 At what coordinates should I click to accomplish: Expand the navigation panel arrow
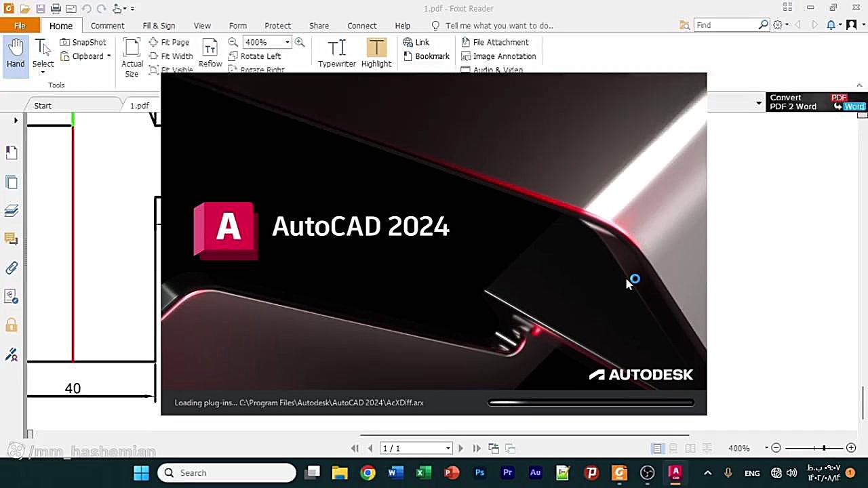(16, 121)
